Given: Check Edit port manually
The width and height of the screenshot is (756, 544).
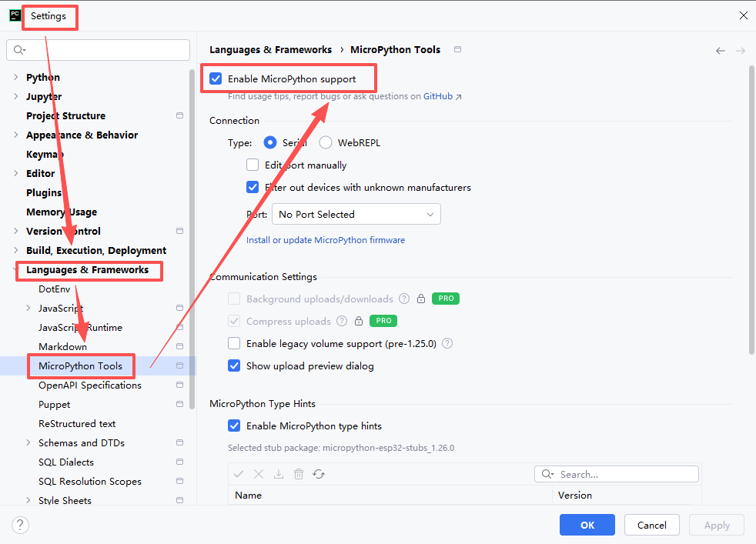Looking at the screenshot, I should pos(253,165).
